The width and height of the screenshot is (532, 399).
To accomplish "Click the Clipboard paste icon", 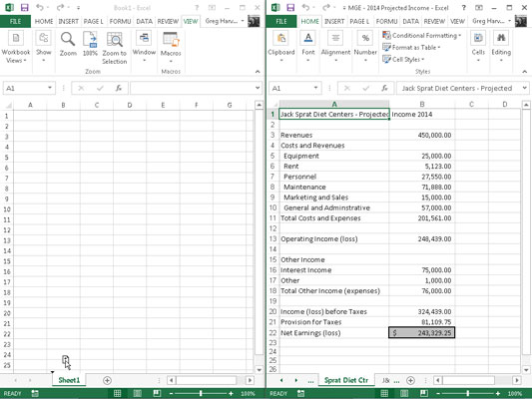I will tap(280, 38).
